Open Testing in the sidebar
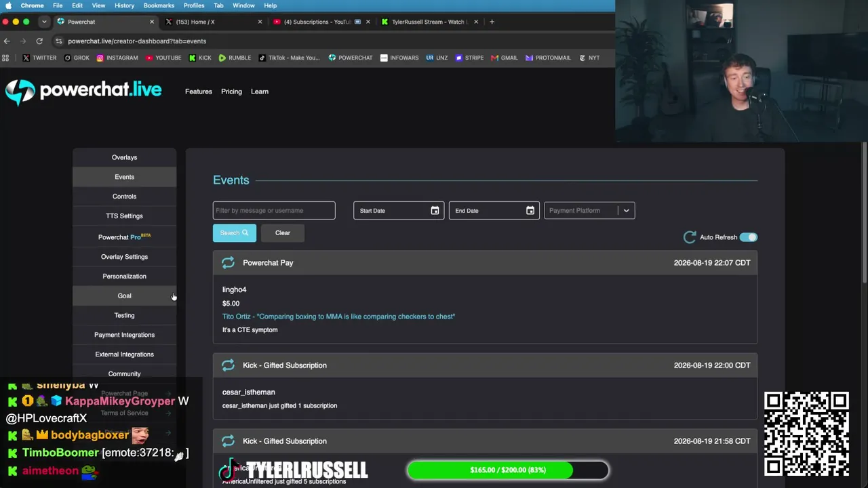 (x=124, y=315)
